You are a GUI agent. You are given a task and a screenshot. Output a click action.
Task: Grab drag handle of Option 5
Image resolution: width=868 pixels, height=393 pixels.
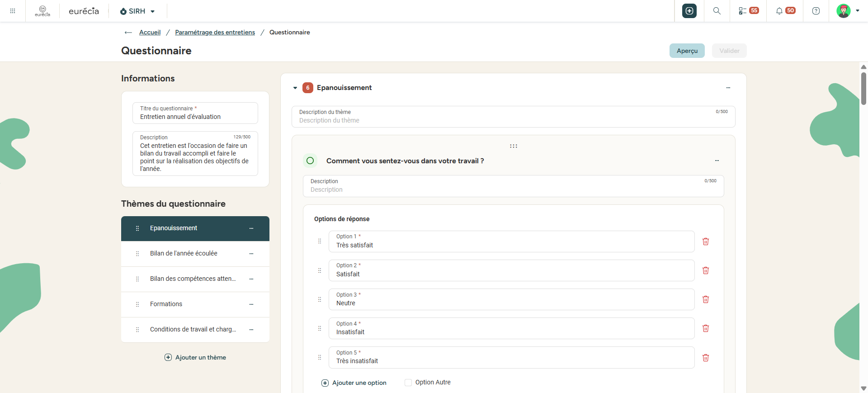[320, 357]
